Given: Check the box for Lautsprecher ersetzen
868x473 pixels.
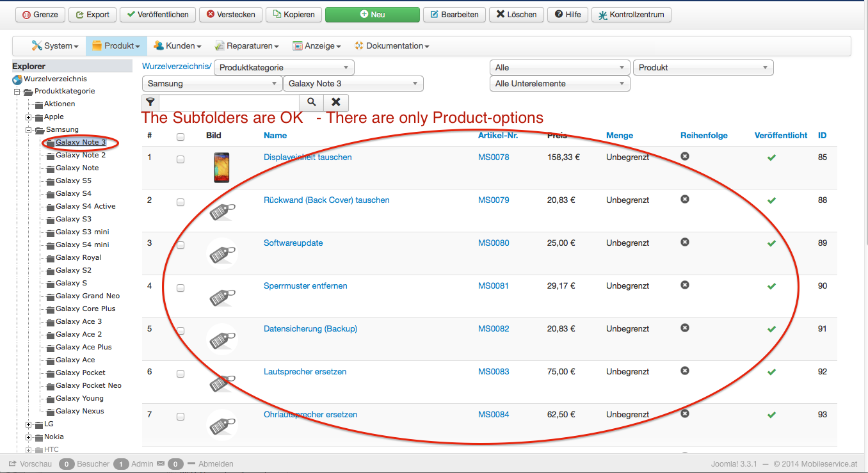Looking at the screenshot, I should [181, 374].
